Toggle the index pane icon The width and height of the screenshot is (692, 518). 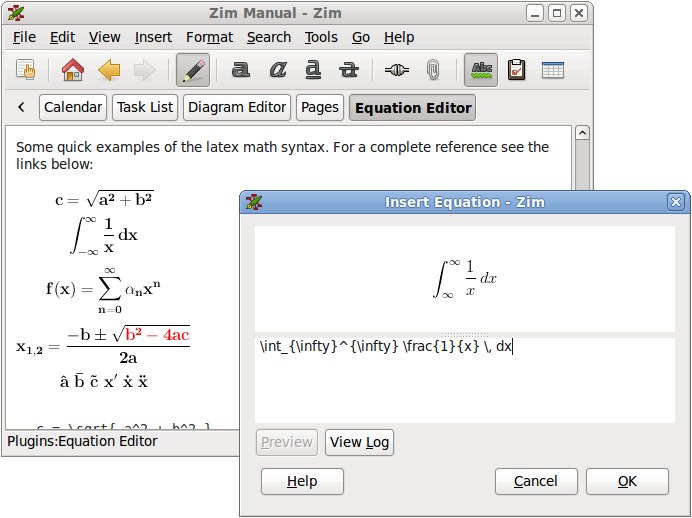click(x=26, y=70)
